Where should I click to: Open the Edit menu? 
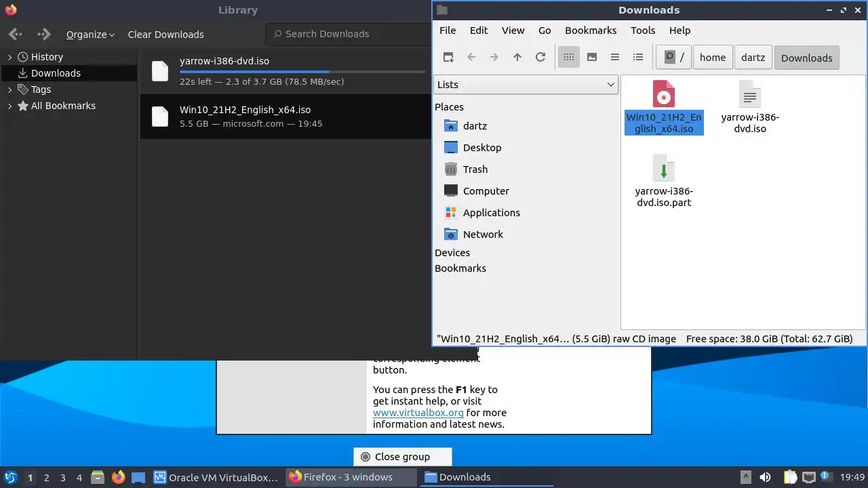click(x=479, y=30)
